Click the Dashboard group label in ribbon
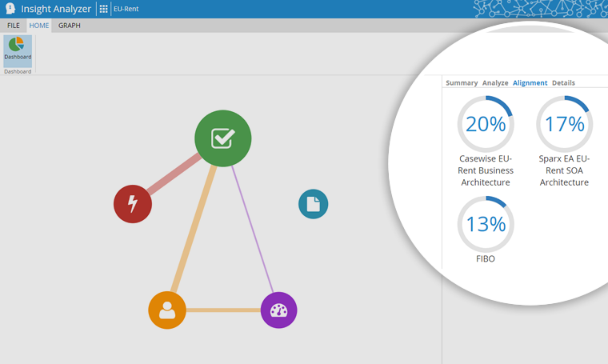608x364 pixels. [18, 72]
